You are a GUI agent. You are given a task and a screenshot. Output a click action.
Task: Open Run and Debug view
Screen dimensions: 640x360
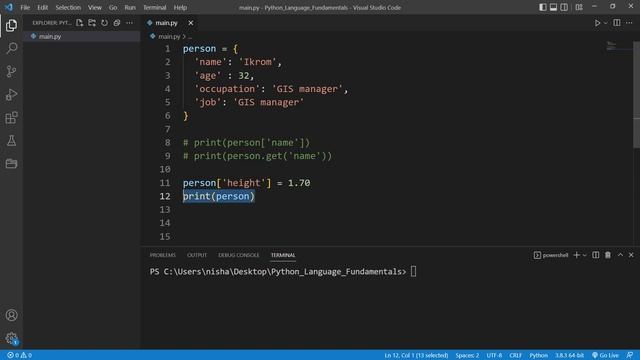pyautogui.click(x=11, y=95)
